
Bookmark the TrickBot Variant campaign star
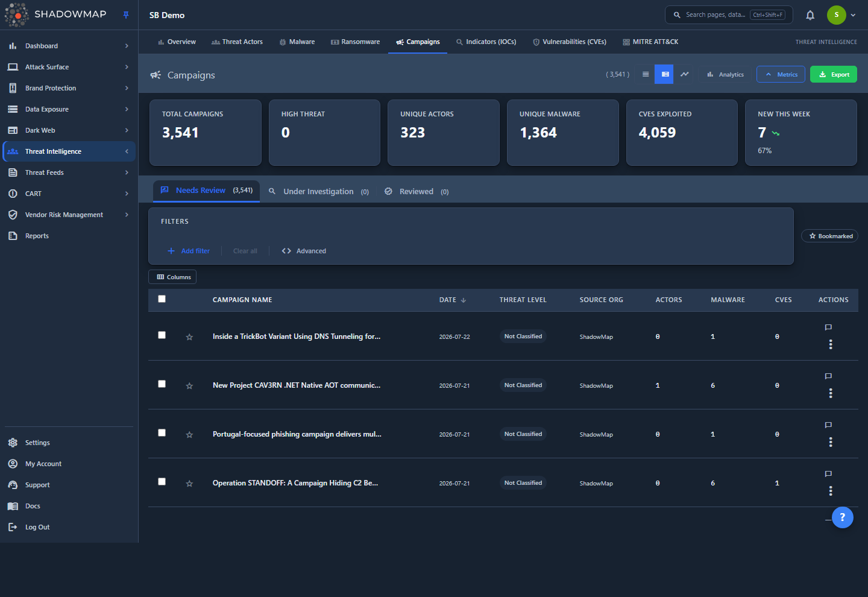[x=189, y=337]
